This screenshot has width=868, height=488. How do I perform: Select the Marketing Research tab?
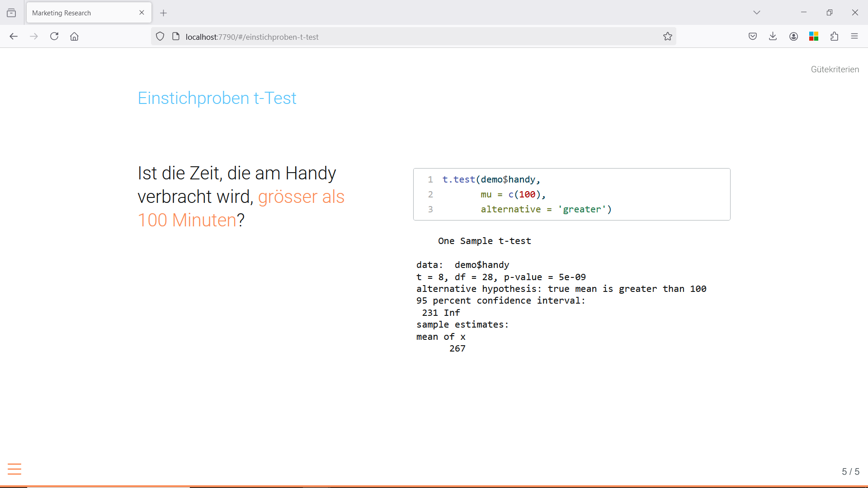coord(81,13)
